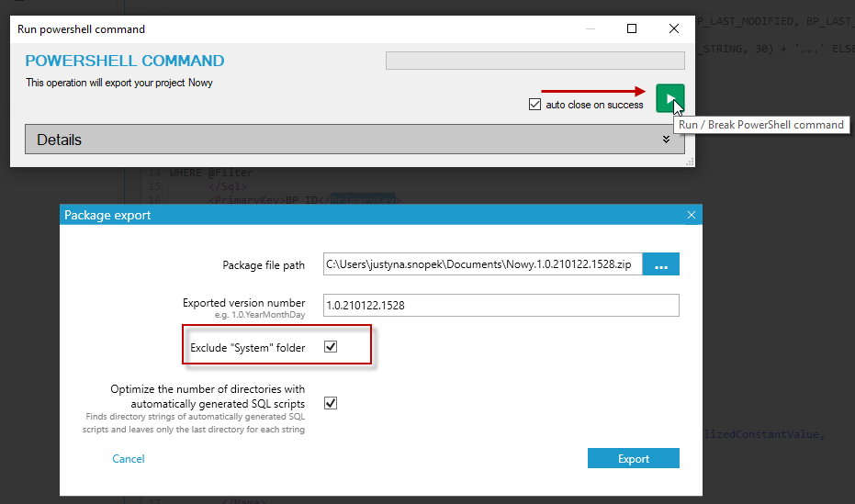Click into the Package file path field
855x504 pixels.
pos(482,264)
